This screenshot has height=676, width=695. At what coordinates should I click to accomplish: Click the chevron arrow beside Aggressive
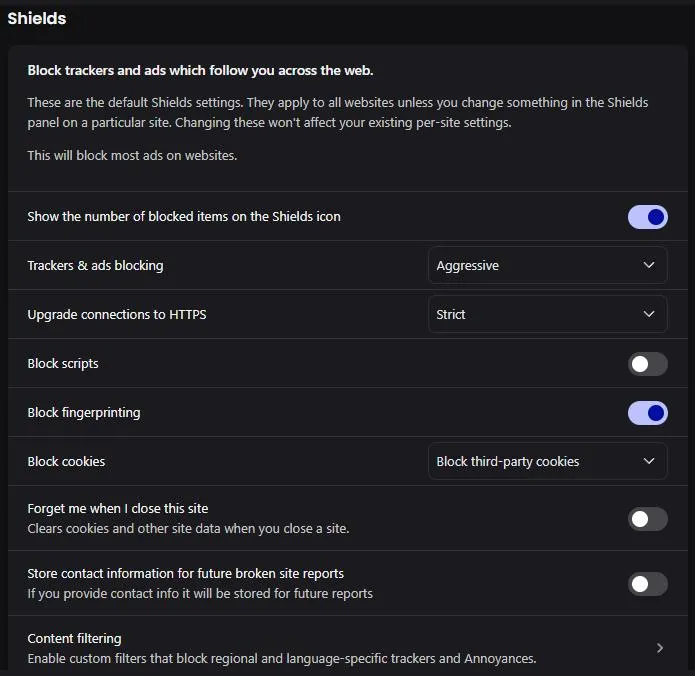point(648,265)
